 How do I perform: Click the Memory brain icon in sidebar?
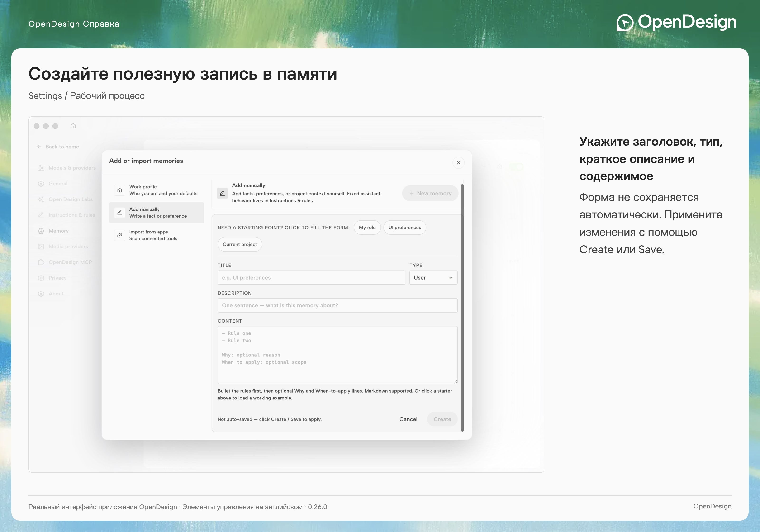[x=41, y=231]
